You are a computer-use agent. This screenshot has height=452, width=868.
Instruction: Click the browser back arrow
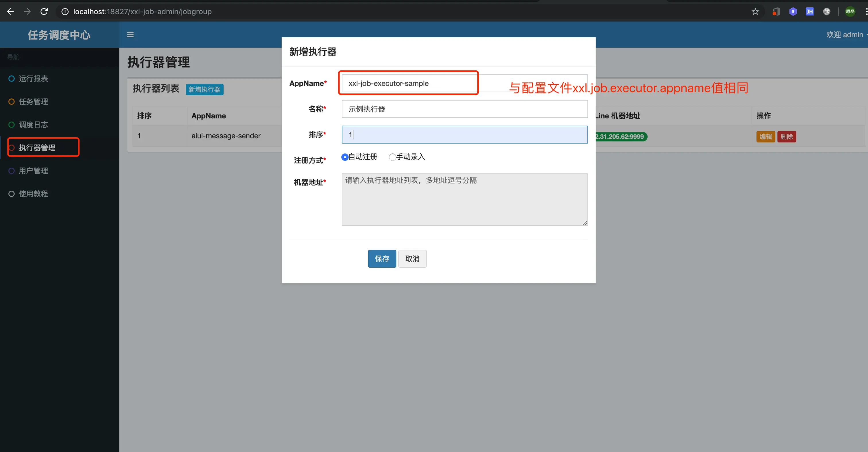(10, 11)
